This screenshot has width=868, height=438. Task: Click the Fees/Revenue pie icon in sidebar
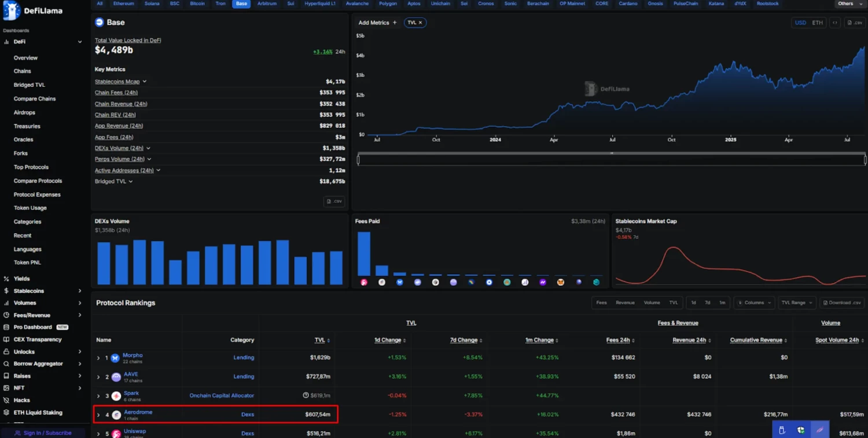pyautogui.click(x=6, y=315)
